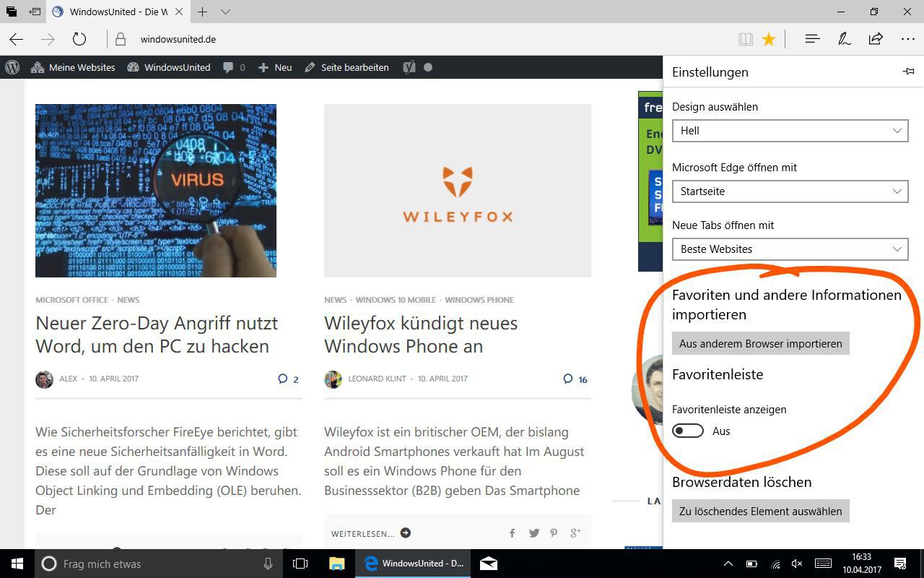Open the WINDOWS 10 MOBILE category link

pos(396,300)
